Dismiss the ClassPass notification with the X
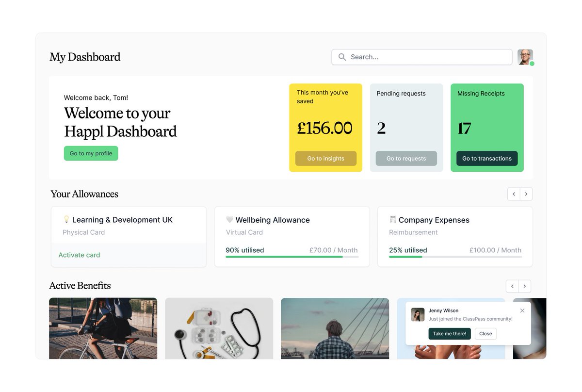 pyautogui.click(x=522, y=310)
